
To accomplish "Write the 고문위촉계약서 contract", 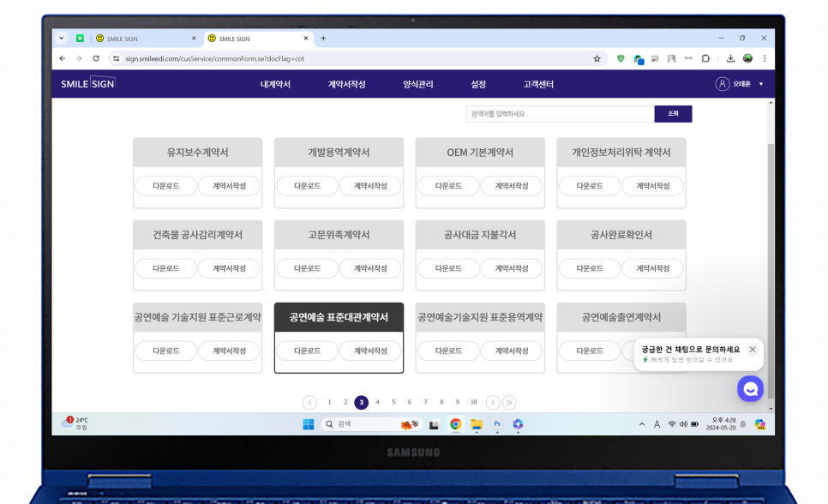I will [x=370, y=268].
